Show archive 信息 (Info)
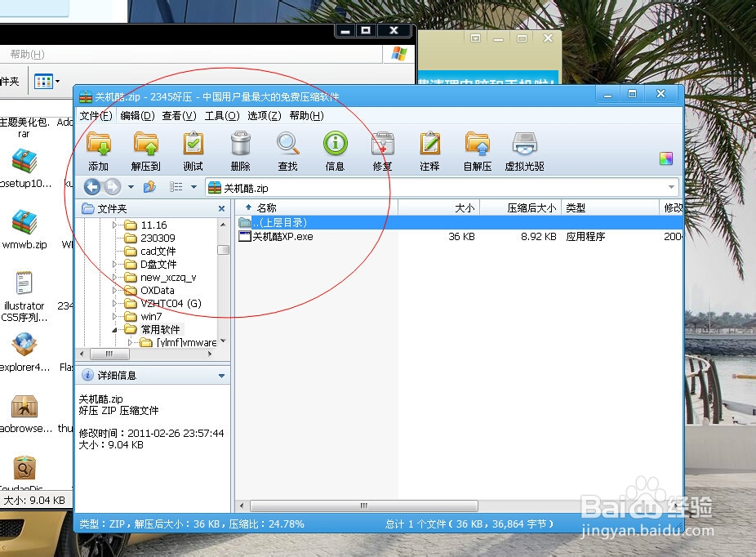 [335, 151]
